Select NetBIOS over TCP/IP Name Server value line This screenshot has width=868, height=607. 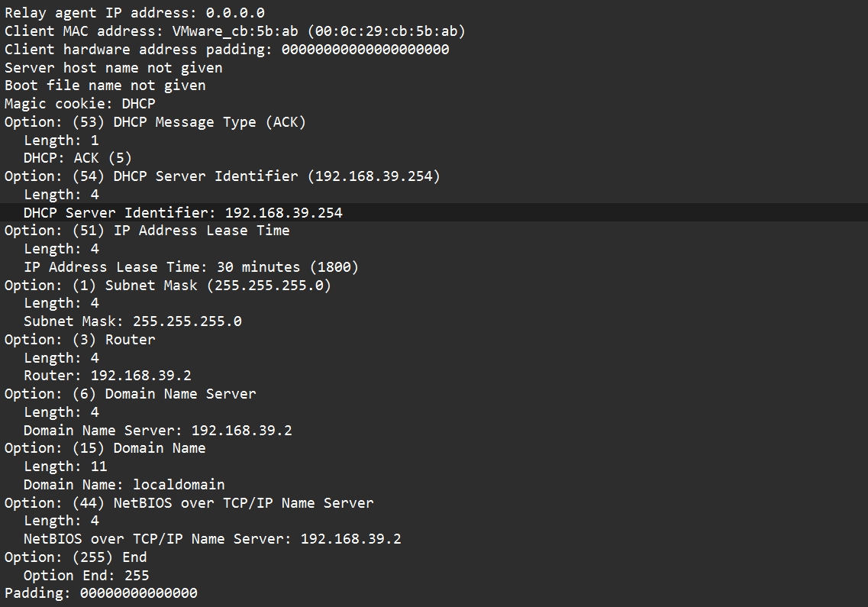click(212, 539)
